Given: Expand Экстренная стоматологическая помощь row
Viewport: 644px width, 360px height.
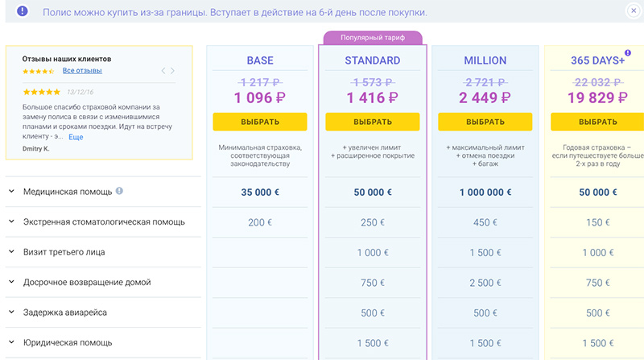Looking at the screenshot, I should point(12,222).
